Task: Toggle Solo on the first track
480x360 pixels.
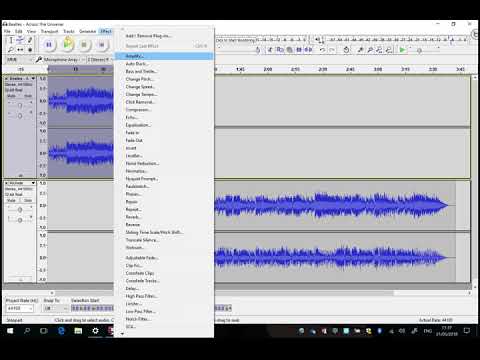Action: (x=28, y=96)
